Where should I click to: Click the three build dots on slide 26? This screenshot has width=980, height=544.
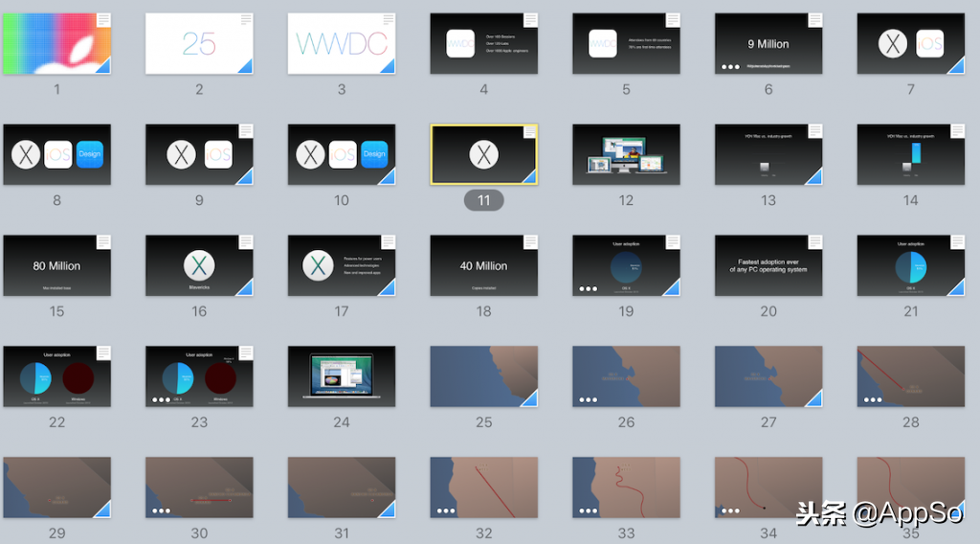(589, 399)
